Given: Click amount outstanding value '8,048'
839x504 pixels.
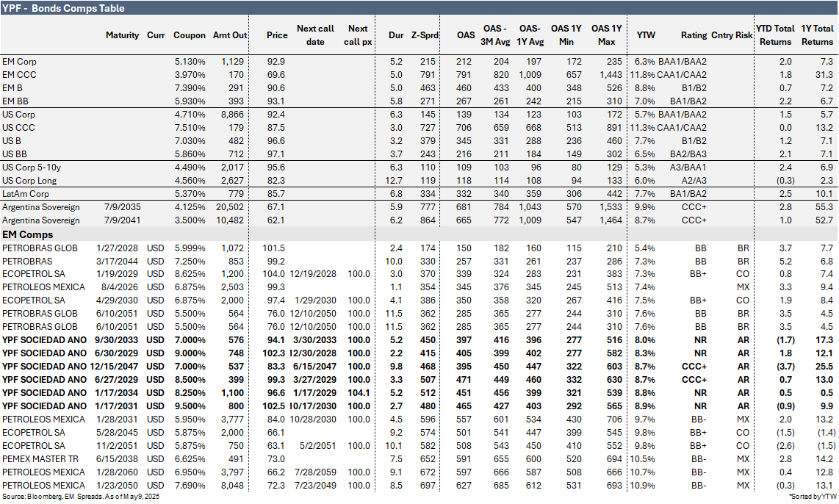Looking at the screenshot, I should (232, 486).
